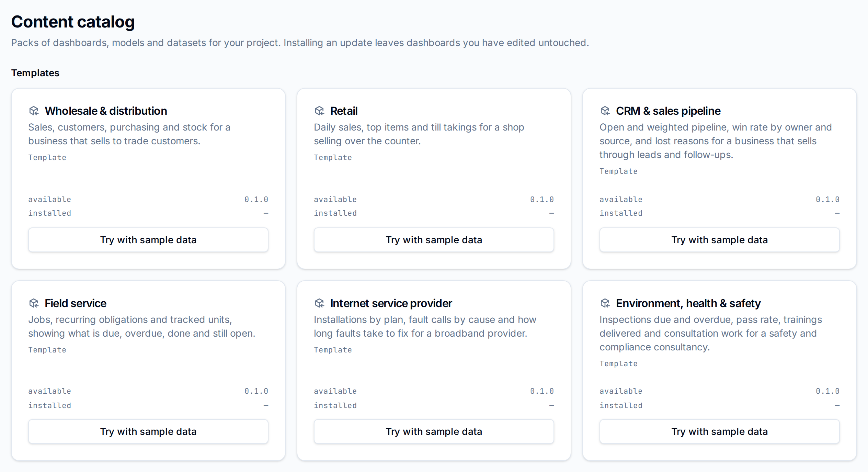Try Internet service provider with sample data

[434, 431]
